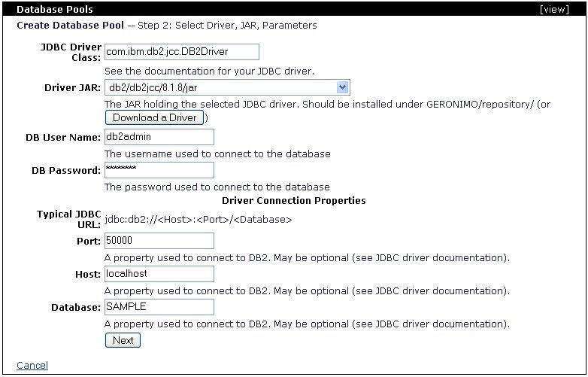
Task: Click the Driver Connection Properties heading
Action: (294, 200)
